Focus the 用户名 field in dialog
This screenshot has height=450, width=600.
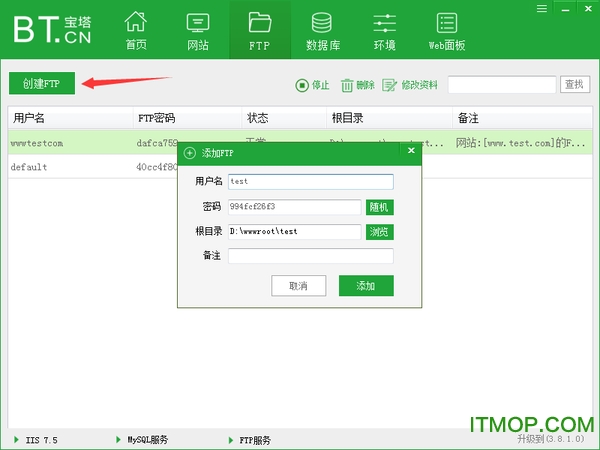tap(311, 181)
